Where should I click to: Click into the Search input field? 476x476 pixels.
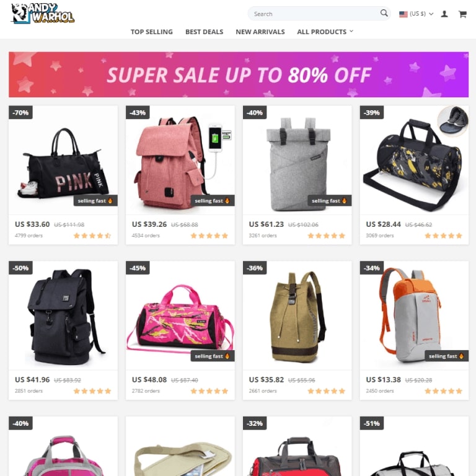[x=315, y=14]
